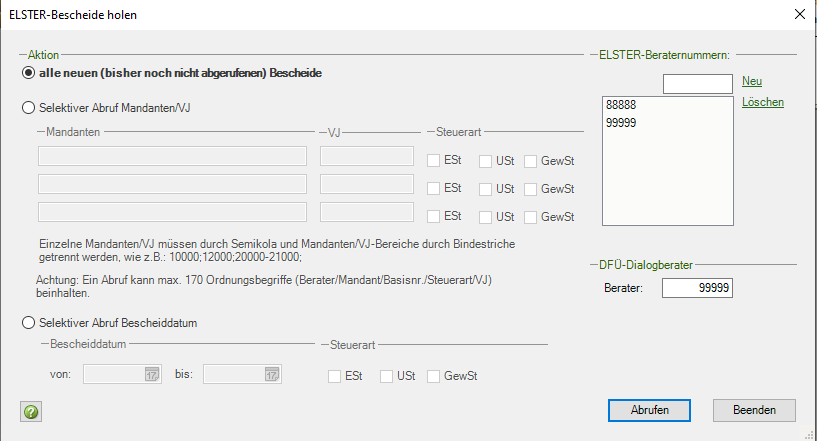Screen dimensions: 817x441
Task: Enable ESt checkbox in second Mandanten row
Action: coord(434,188)
